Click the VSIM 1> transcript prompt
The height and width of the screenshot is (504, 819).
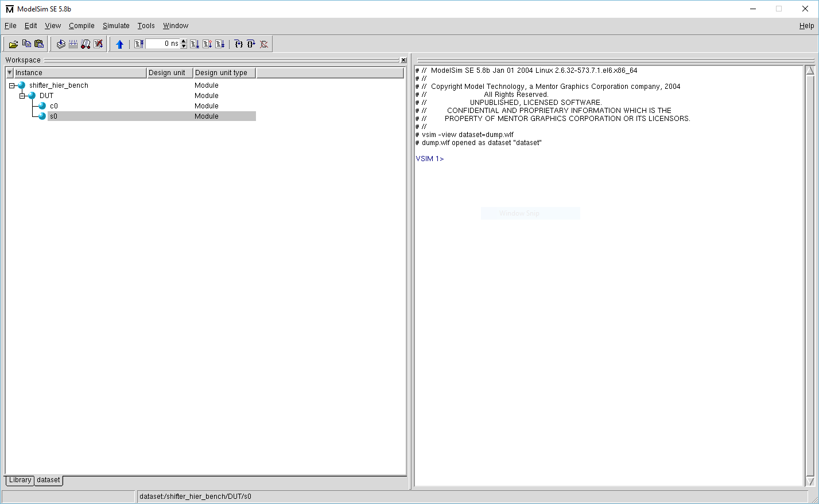point(429,158)
